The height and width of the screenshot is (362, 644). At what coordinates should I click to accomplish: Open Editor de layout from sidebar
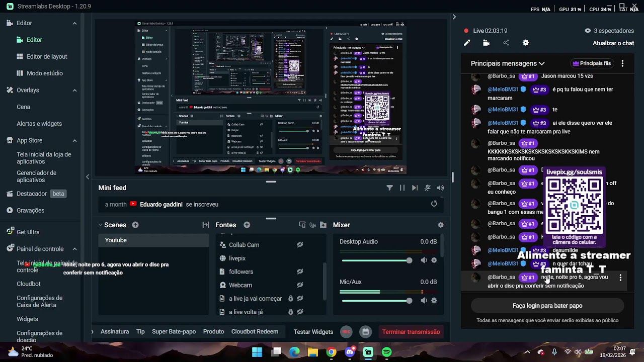47,56
